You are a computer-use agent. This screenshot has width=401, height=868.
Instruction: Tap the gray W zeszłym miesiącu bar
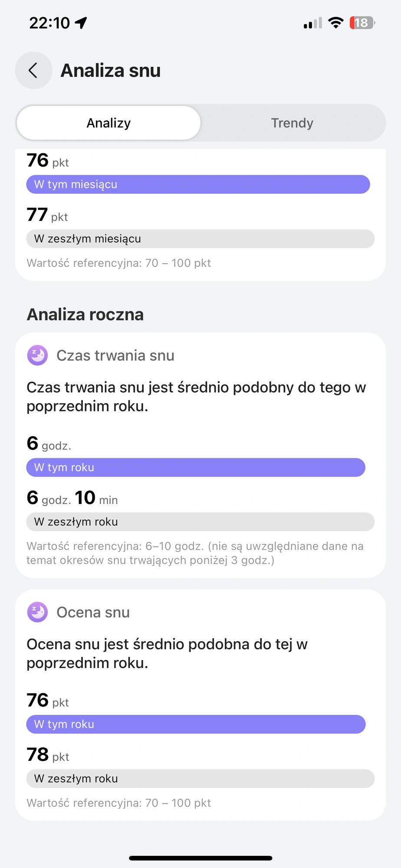[x=200, y=239]
